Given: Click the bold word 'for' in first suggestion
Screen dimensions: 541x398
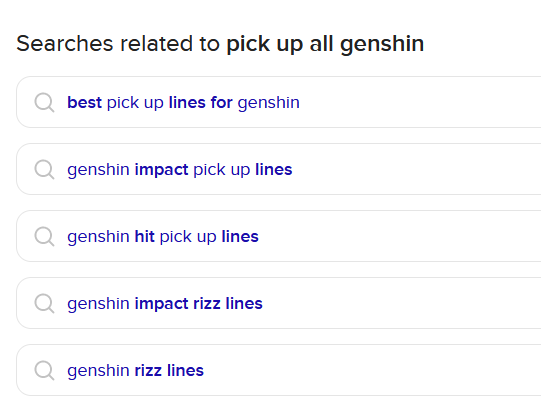Looking at the screenshot, I should pos(222,102).
